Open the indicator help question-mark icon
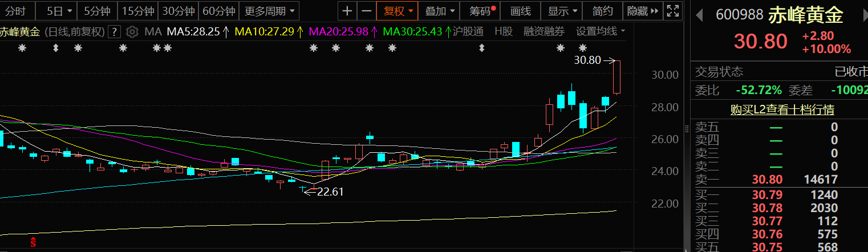 [115, 31]
